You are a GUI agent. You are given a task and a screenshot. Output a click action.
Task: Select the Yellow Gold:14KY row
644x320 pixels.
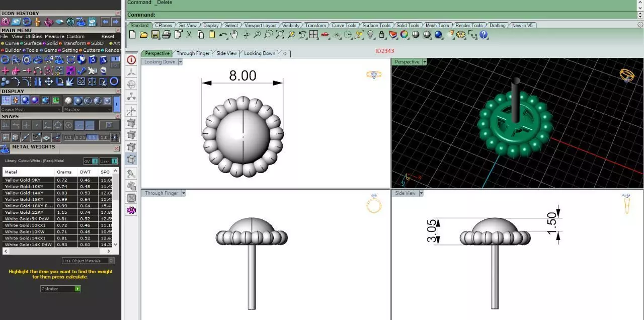(x=57, y=193)
